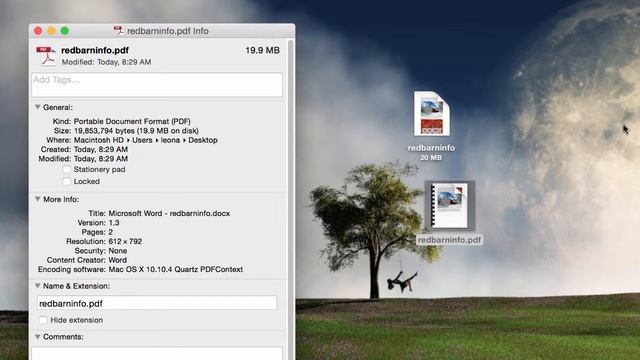Click the Content Creator value Word

click(118, 260)
